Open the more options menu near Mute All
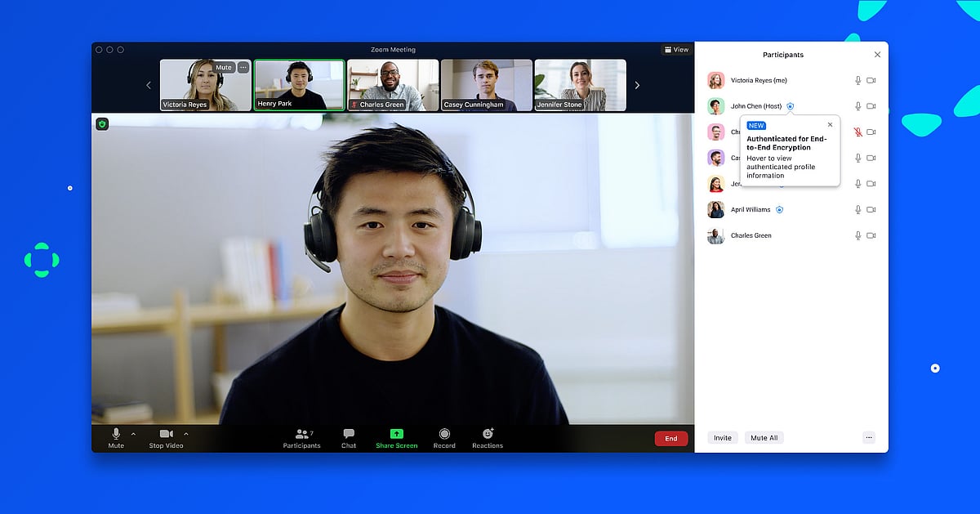980x514 pixels. pyautogui.click(x=868, y=437)
